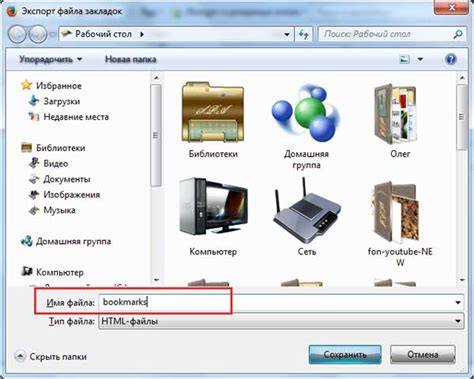Image resolution: width=474 pixels, height=379 pixels.
Task: Click the blue help question mark icon
Action: point(450,59)
